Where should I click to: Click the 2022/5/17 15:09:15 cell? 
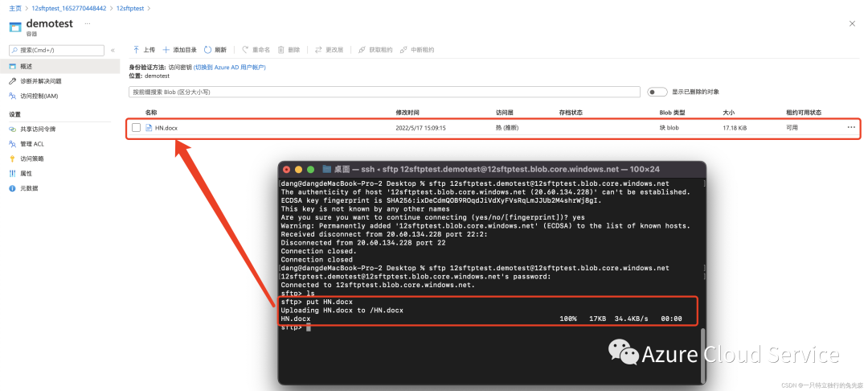coord(420,128)
